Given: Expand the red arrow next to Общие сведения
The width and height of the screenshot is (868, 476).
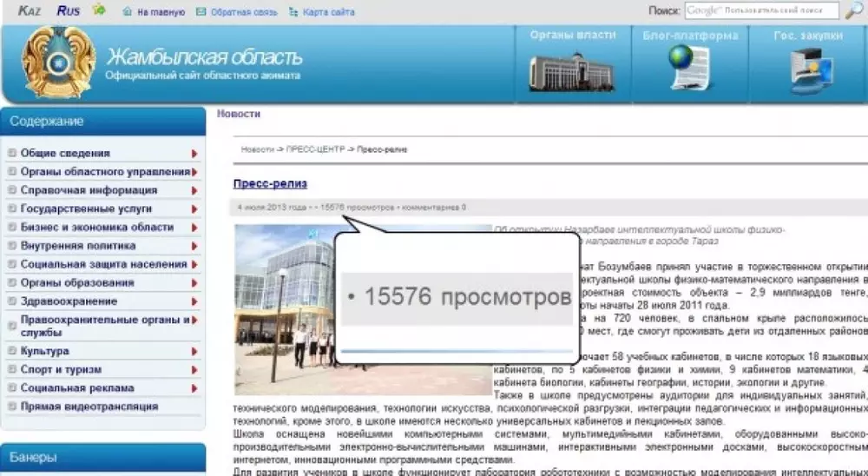Looking at the screenshot, I should pyautogui.click(x=195, y=154).
